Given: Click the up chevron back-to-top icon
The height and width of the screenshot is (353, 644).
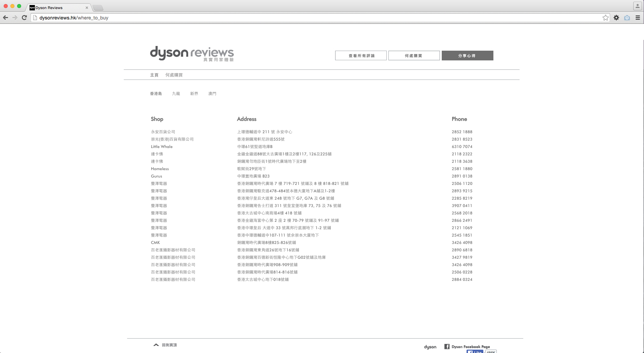Looking at the screenshot, I should (156, 345).
